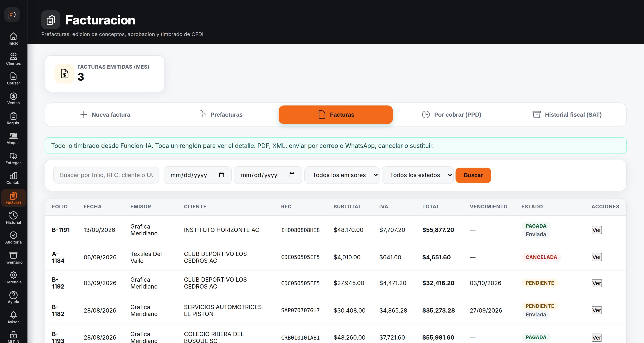The width and height of the screenshot is (644, 343).
Task: Click due date 03/10/2026
Action: (485, 283)
